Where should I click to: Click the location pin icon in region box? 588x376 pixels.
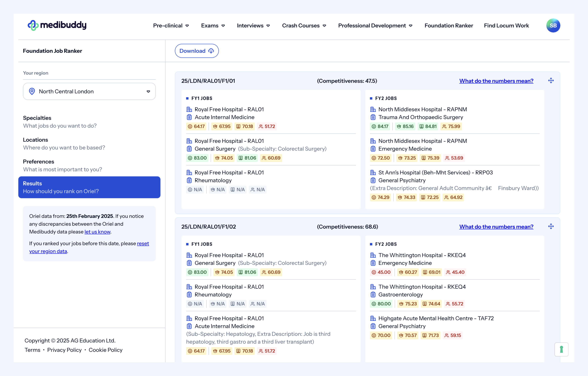pyautogui.click(x=32, y=91)
